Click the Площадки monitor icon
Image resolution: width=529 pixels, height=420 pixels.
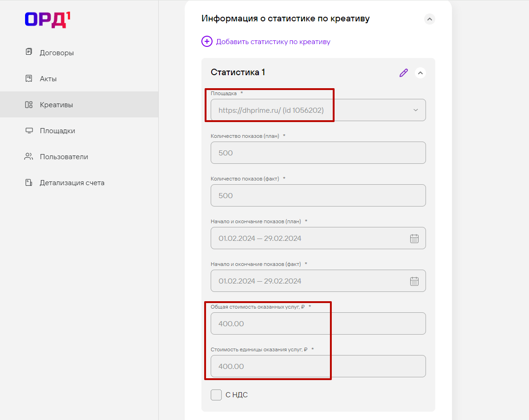point(29,130)
